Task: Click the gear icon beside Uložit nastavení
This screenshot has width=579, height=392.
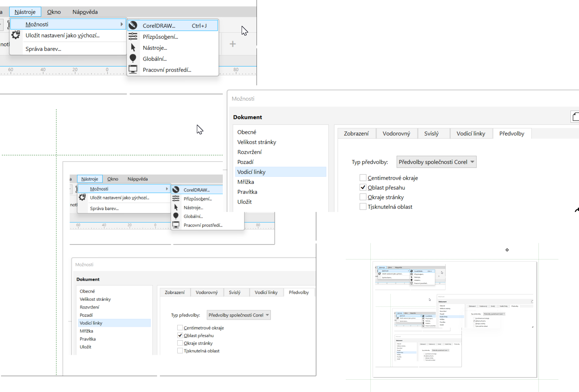Action: [16, 35]
